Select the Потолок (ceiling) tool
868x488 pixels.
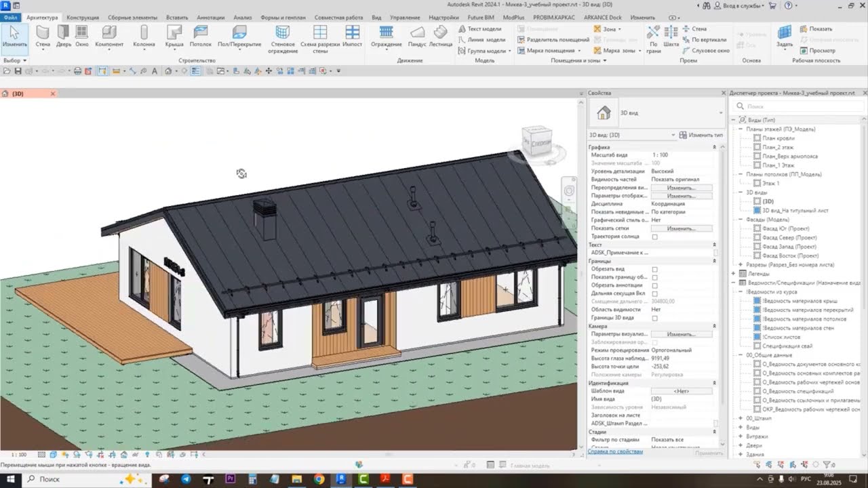click(201, 37)
